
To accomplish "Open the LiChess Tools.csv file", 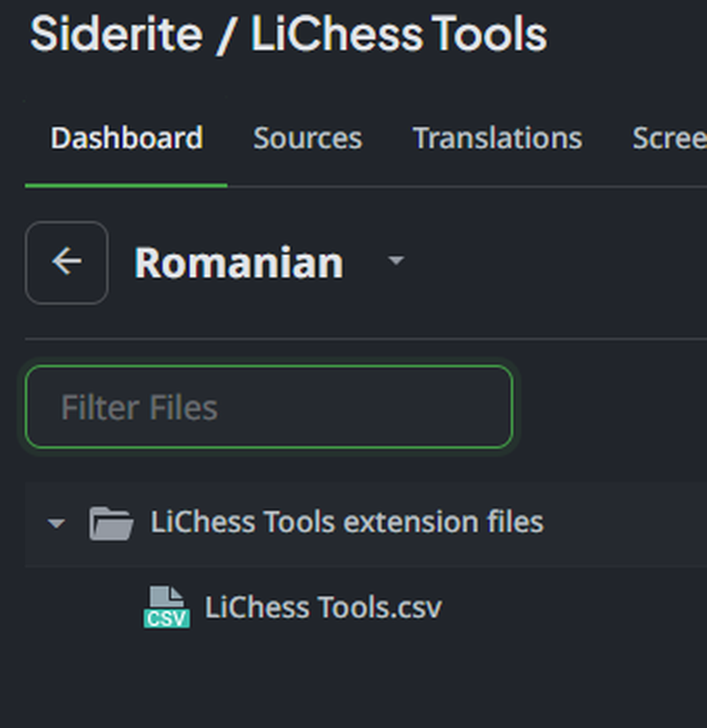I will (323, 608).
